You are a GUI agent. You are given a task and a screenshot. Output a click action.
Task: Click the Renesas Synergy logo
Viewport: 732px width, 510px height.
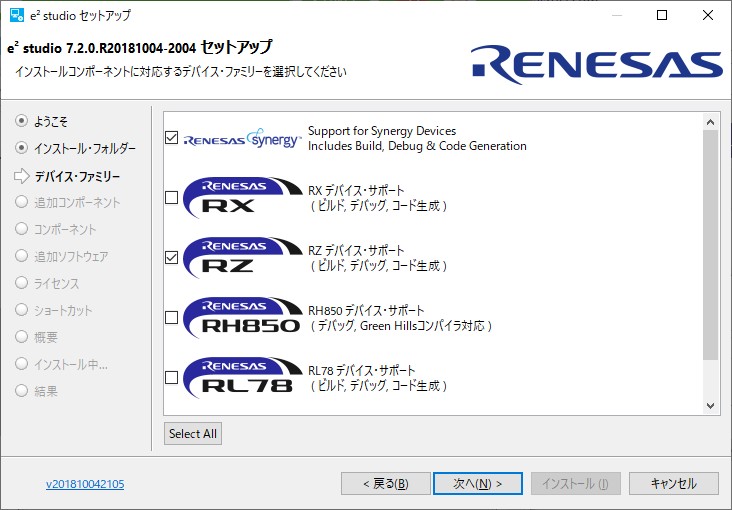[242, 138]
